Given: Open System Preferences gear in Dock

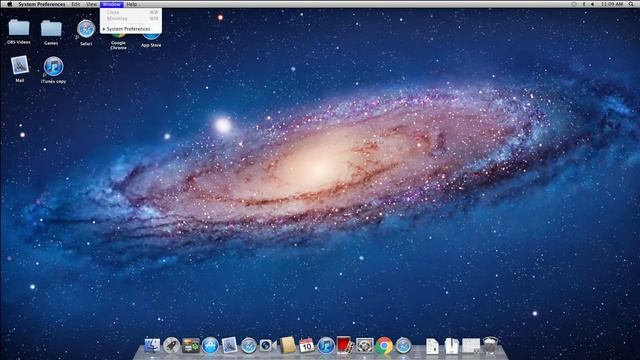Looking at the screenshot, I should tap(364, 346).
